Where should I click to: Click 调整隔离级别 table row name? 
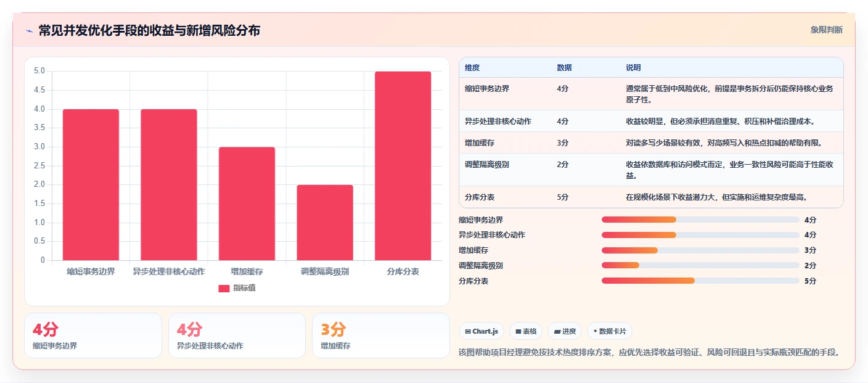click(487, 165)
